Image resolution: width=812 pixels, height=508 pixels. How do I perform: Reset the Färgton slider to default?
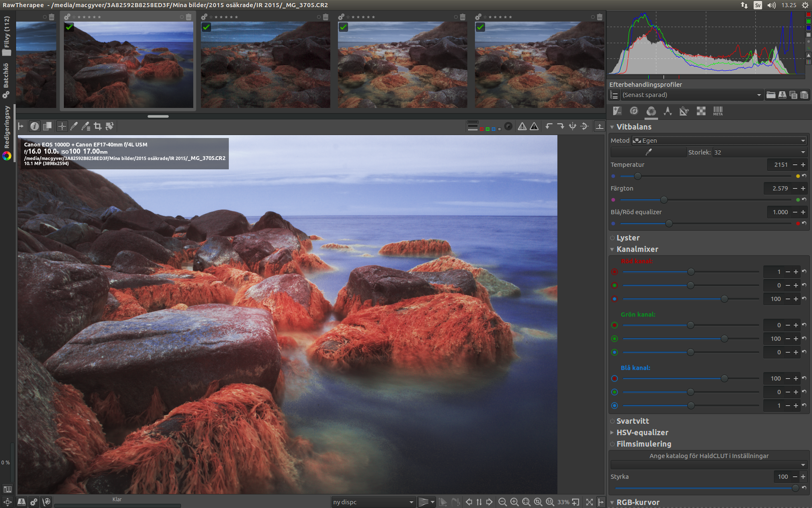(804, 199)
